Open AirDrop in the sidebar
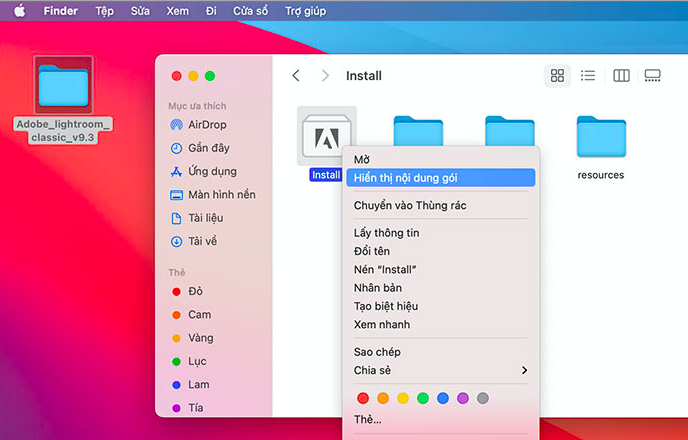688x440 pixels. 199,125
